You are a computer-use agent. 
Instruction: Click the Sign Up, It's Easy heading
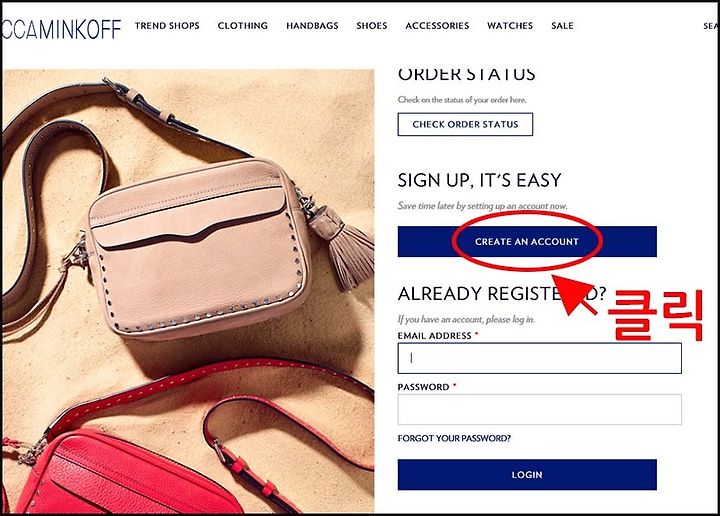click(x=479, y=180)
